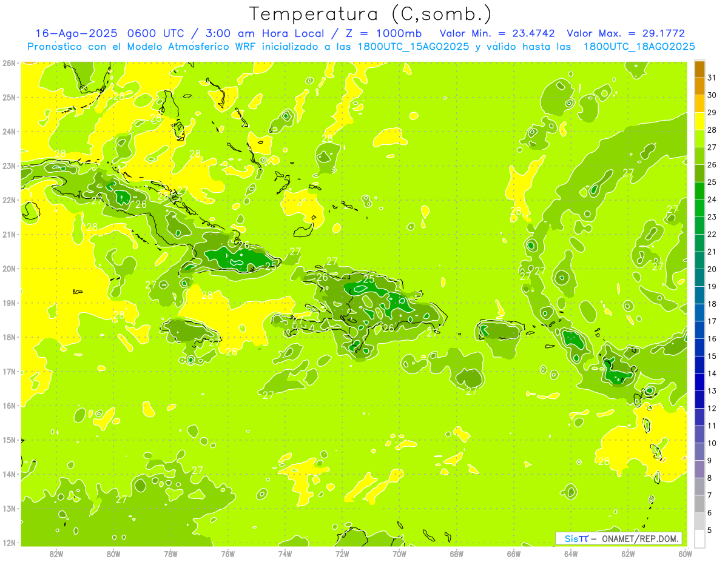Click the 17N latitude axis label
The image size is (728, 562).
pos(9,372)
